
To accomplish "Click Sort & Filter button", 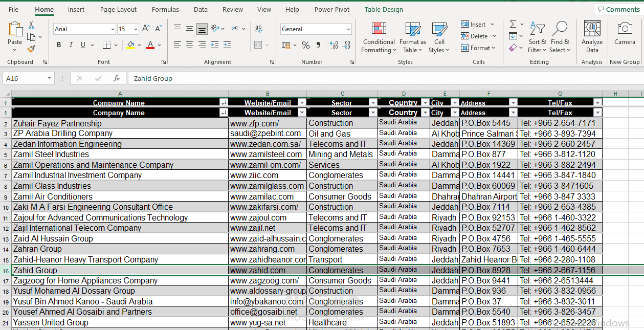I will click(537, 37).
